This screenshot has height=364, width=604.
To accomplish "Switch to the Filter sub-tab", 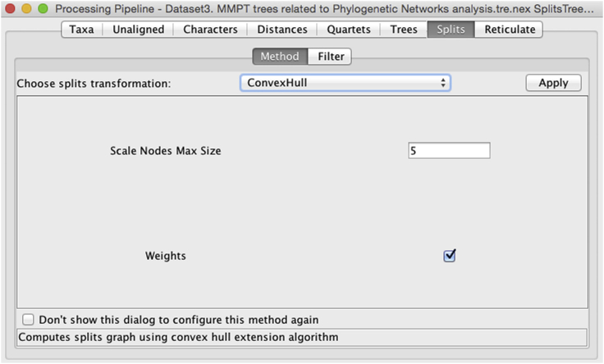I will pos(331,57).
